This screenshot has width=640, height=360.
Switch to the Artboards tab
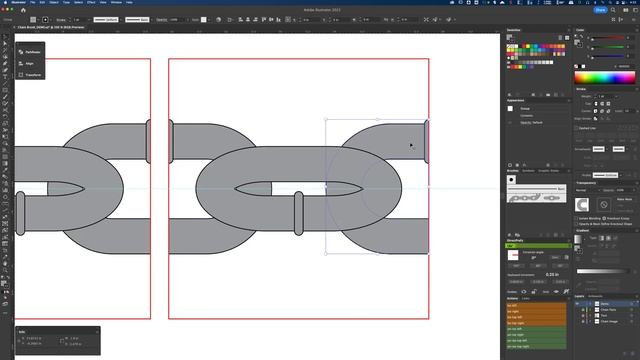[x=595, y=296]
